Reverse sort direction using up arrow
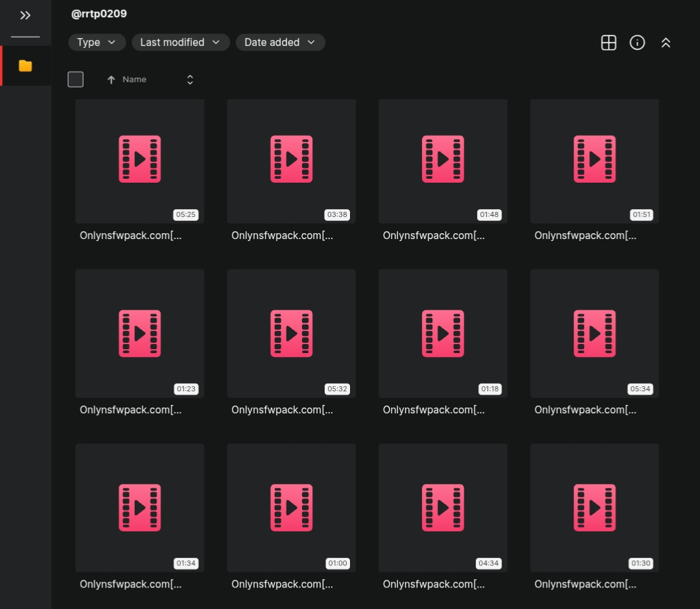The height and width of the screenshot is (609, 700). point(111,80)
